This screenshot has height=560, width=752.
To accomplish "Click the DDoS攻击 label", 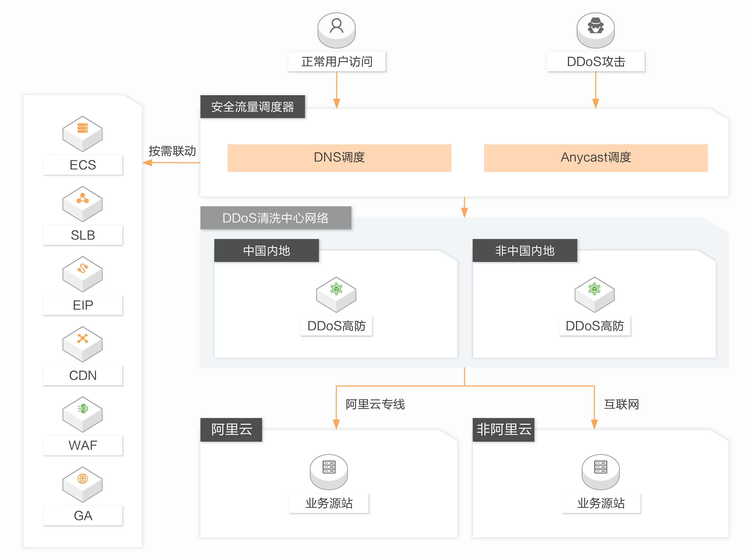I will [x=596, y=62].
